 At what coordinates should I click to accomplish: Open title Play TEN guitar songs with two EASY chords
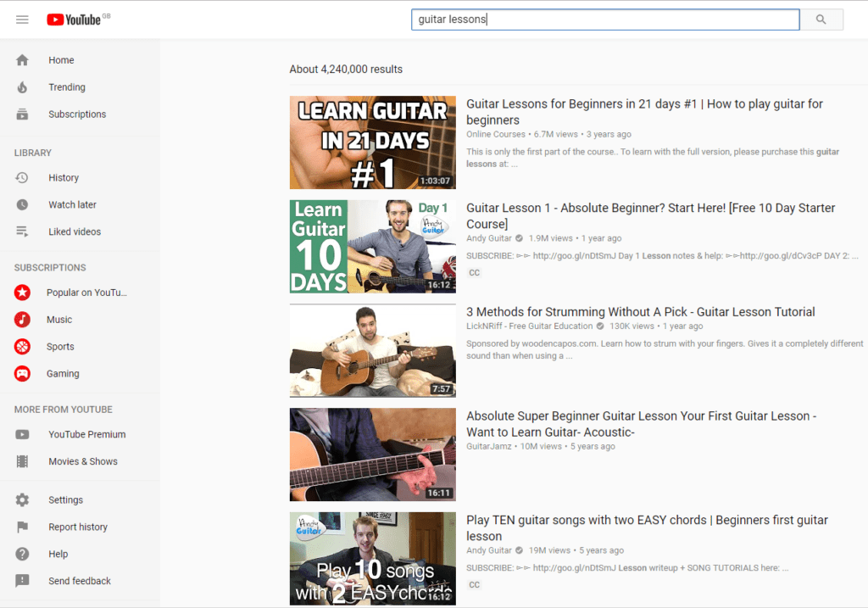(x=647, y=528)
